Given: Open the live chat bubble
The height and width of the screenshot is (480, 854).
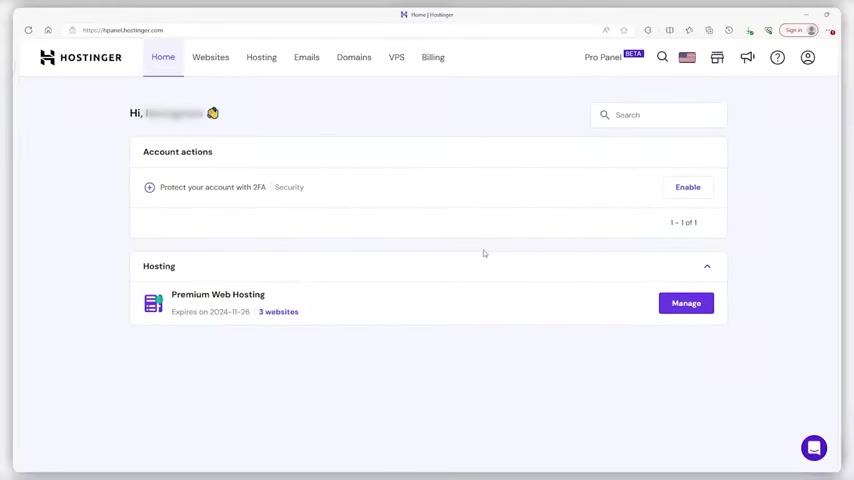Looking at the screenshot, I should pos(814,448).
